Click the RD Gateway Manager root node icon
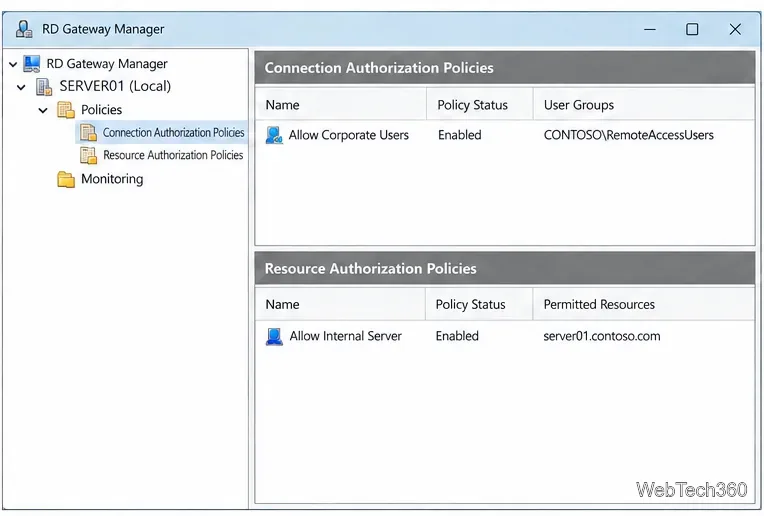This screenshot has height=516, width=764. click(32, 64)
